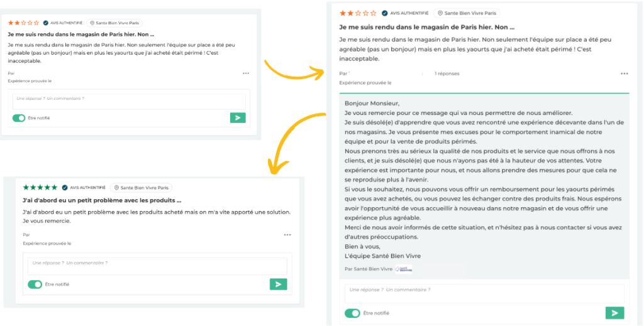Click the AVIS AUTHENTIFIÉ badge on the review with team reply
The height and width of the screenshot is (326, 644).
click(404, 13)
